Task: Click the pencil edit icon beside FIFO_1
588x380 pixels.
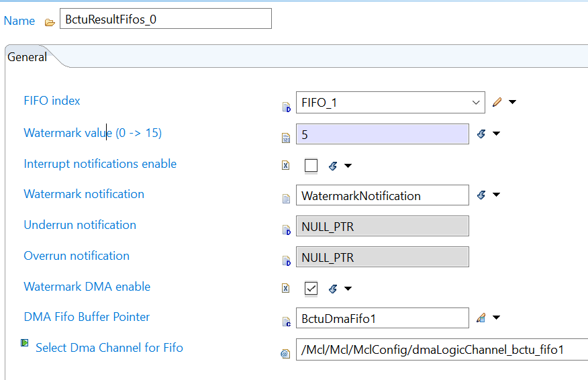Action: [x=497, y=102]
